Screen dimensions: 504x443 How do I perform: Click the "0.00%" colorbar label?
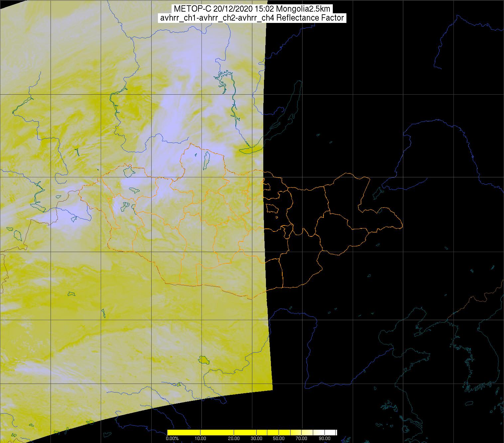pos(173,438)
